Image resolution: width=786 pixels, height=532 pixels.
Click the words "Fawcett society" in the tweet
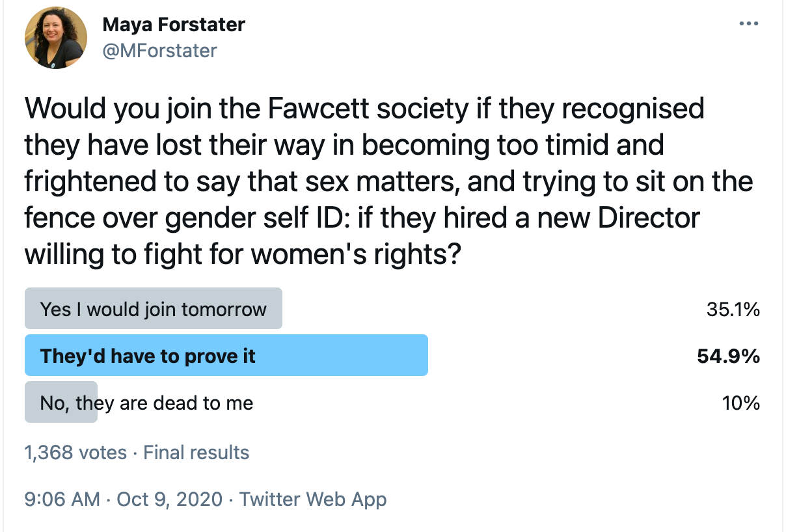367,109
